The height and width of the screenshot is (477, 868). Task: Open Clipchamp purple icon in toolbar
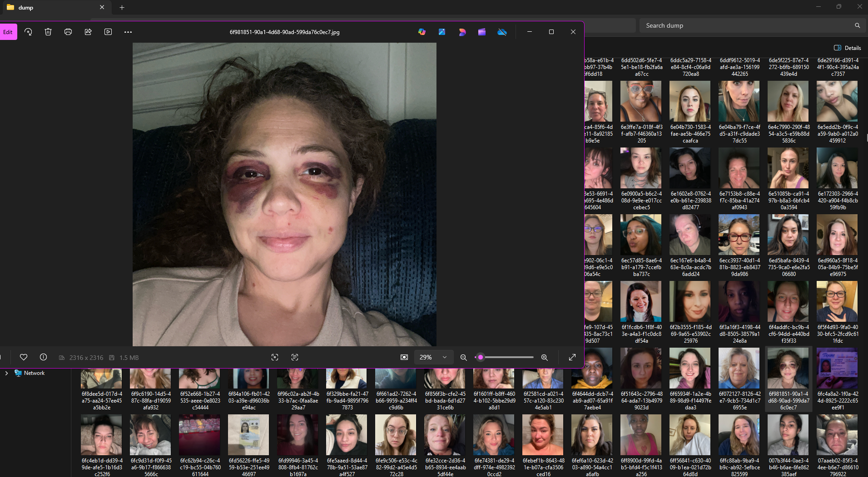(x=482, y=32)
